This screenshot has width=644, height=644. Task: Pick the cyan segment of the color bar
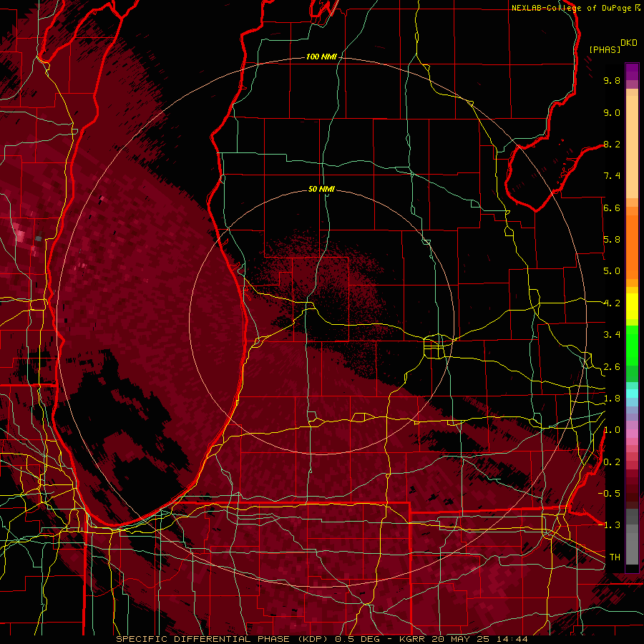tap(632, 393)
